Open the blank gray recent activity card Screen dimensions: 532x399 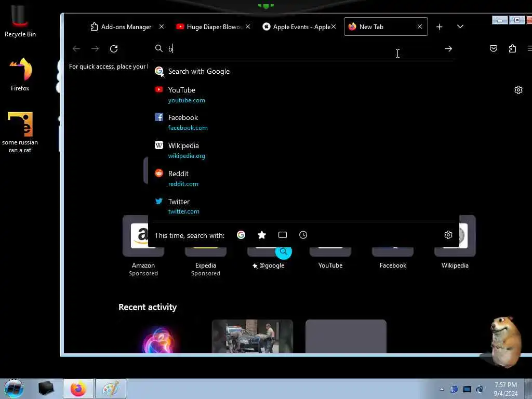tap(346, 337)
